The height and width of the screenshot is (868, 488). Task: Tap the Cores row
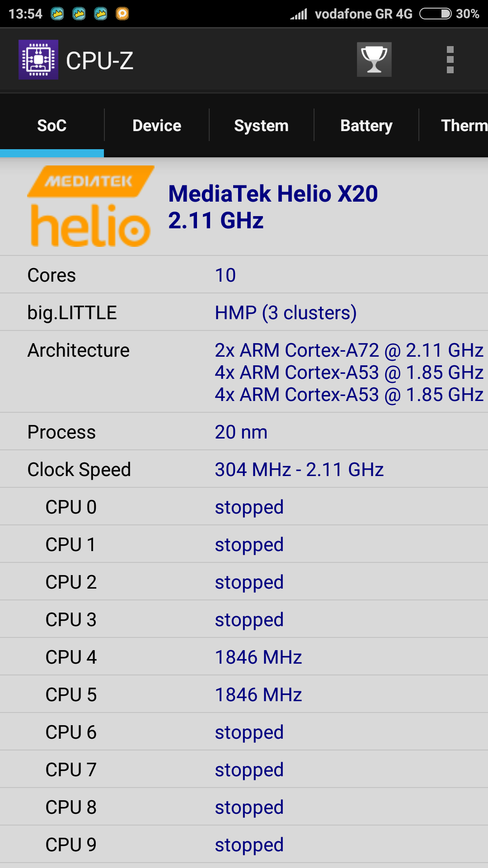244,275
